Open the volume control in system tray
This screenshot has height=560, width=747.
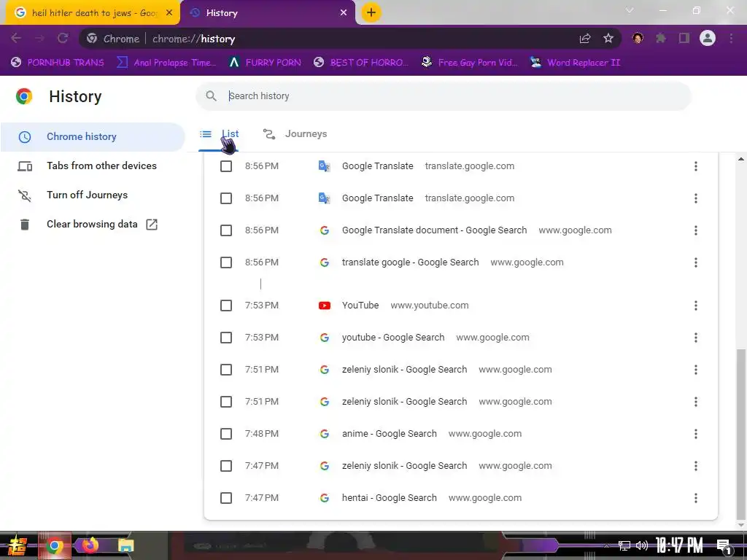[642, 545]
